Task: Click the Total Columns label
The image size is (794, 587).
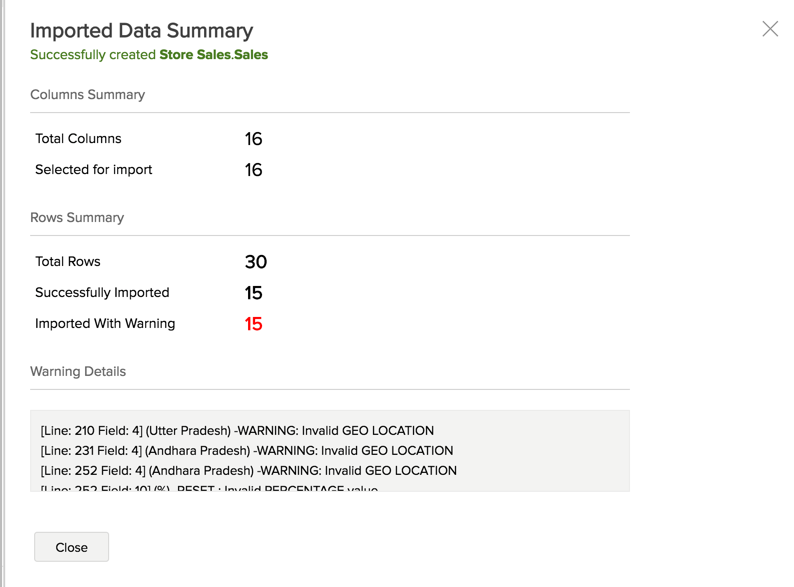Action: pos(78,139)
